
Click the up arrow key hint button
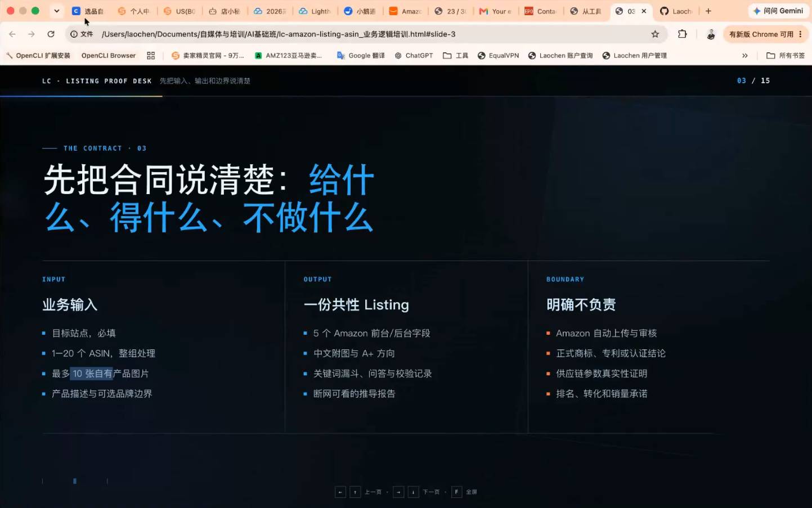[x=355, y=492]
